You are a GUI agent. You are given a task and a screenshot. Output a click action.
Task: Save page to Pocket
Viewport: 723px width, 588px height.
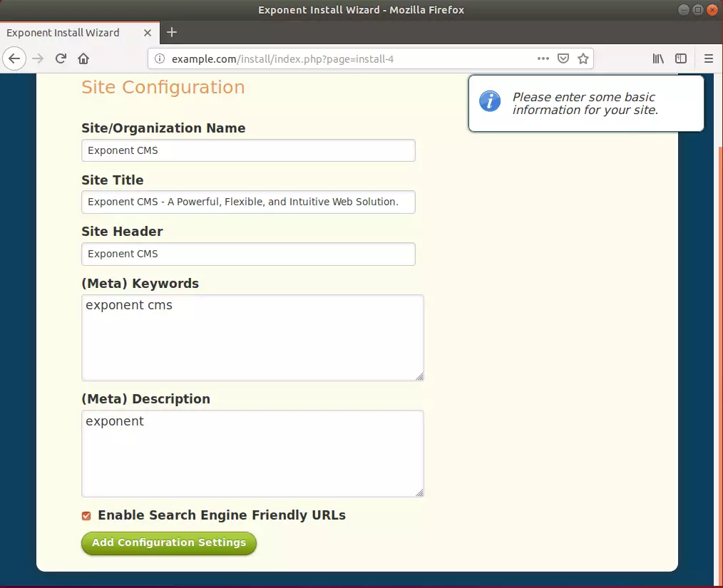(563, 58)
